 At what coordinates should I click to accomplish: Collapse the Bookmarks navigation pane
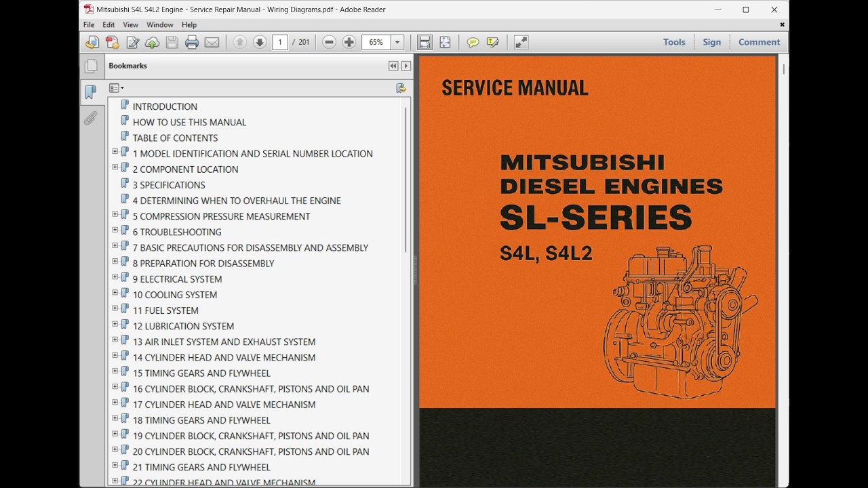click(x=393, y=66)
